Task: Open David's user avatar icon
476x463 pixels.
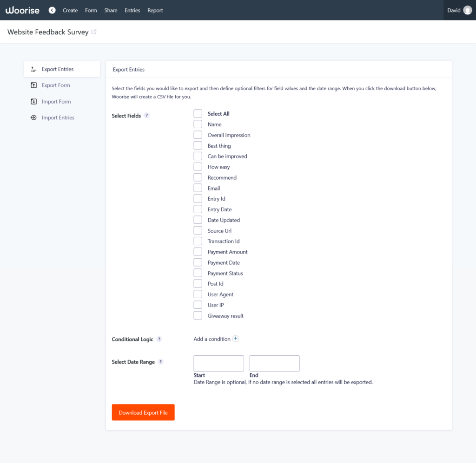Action: pos(468,10)
